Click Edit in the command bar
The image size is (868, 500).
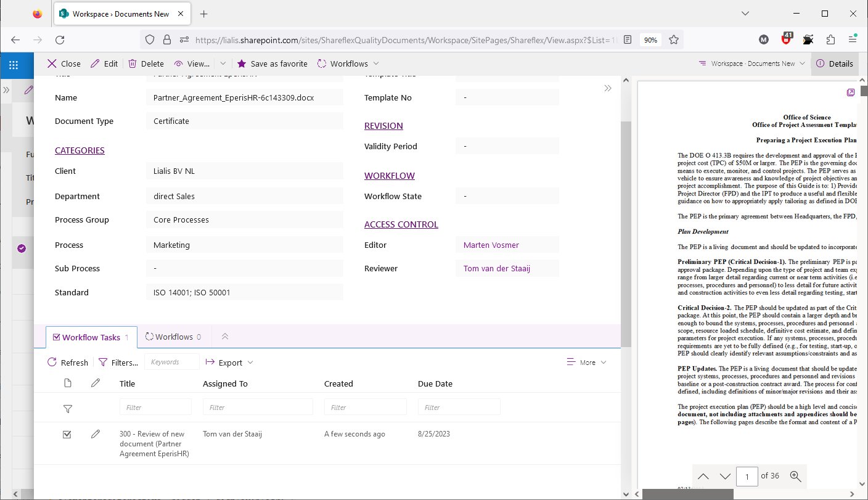[x=104, y=64]
